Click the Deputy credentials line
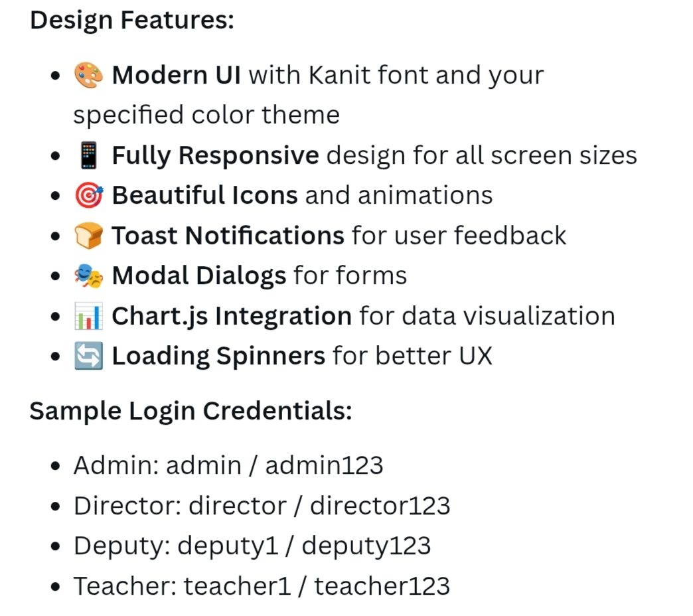Image resolution: width=693 pixels, height=616 pixels. [252, 546]
